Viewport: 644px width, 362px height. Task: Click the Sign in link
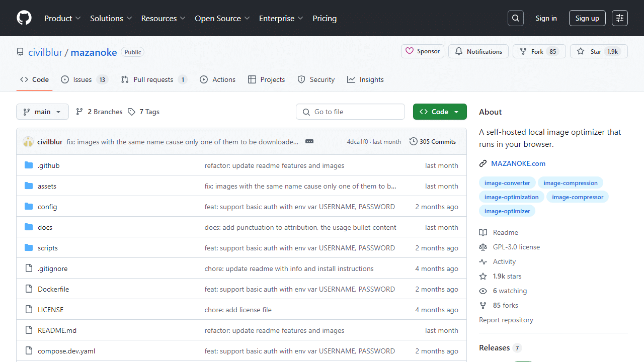pyautogui.click(x=546, y=18)
